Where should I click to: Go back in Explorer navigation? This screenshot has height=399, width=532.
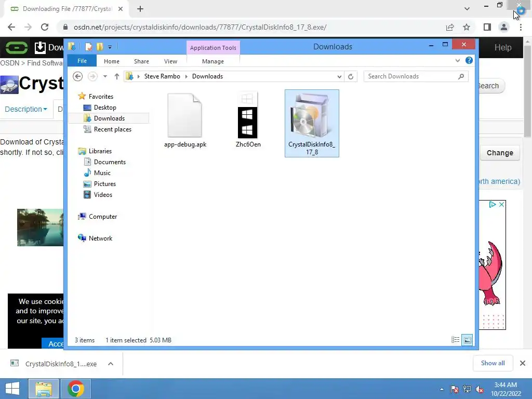tap(78, 76)
